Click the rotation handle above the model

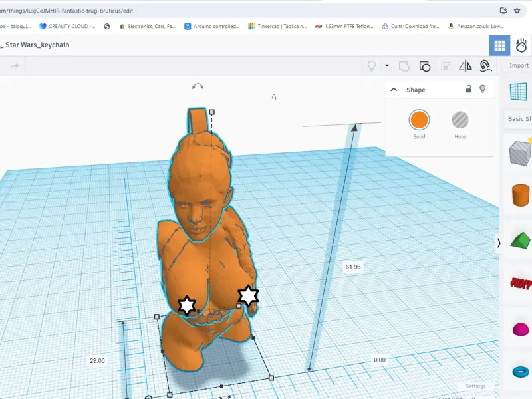[x=198, y=86]
